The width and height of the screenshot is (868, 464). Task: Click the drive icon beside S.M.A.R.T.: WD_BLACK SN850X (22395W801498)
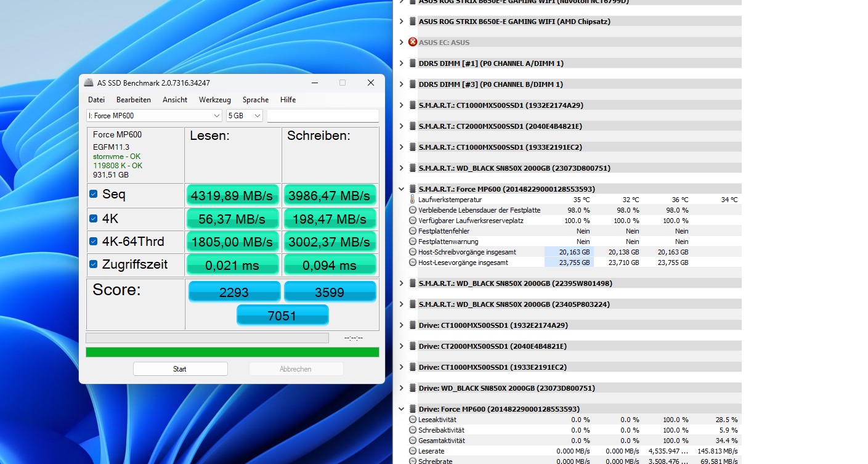click(x=412, y=283)
